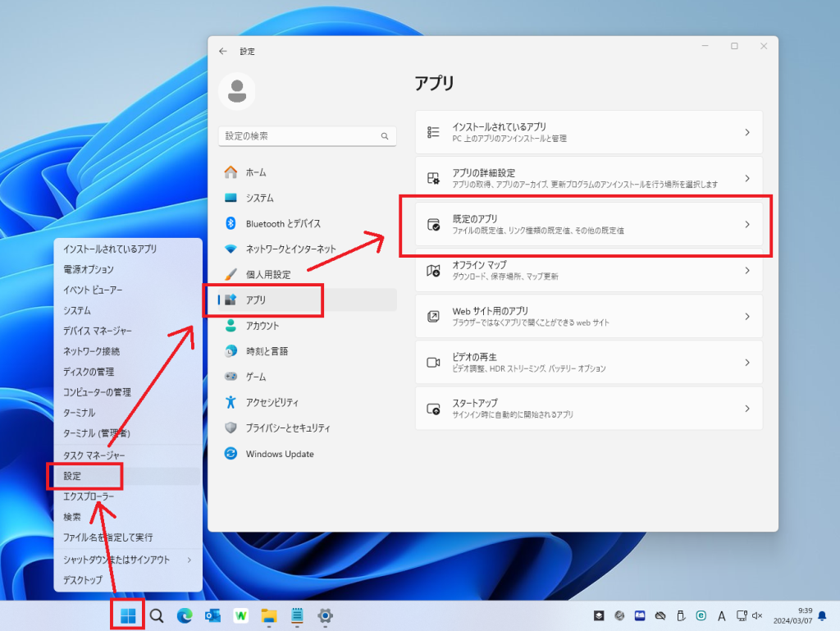Open プライバシーとセキュリティ in sidebar
Viewport: 840px width, 631px height.
308,428
